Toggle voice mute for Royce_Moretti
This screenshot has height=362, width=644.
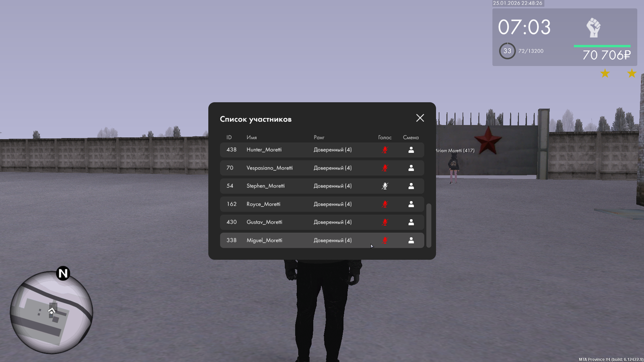tap(385, 204)
